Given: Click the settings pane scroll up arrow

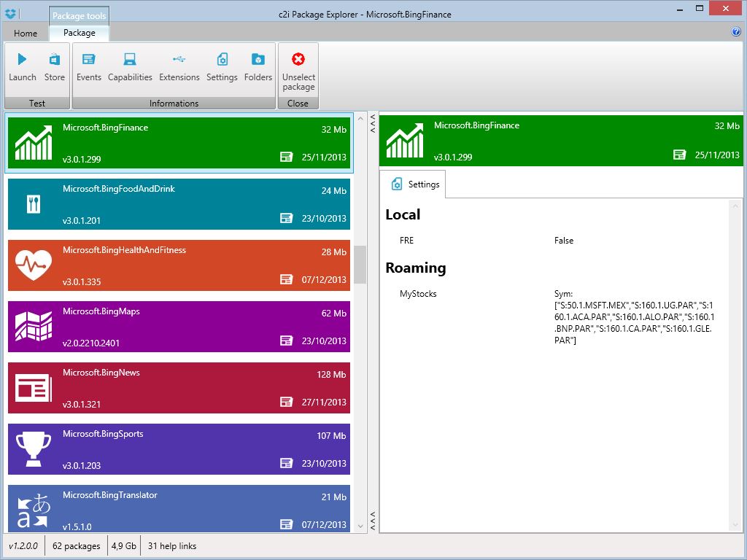Looking at the screenshot, I should 735,206.
